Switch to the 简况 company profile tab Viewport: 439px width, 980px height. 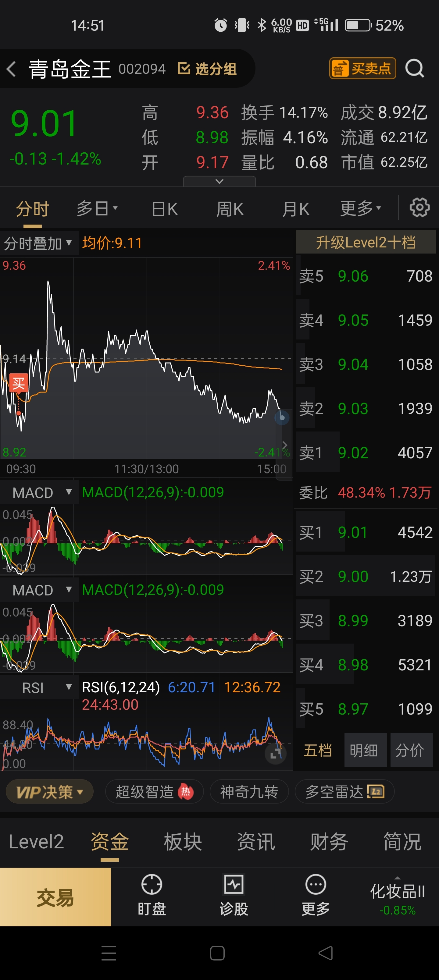[x=402, y=842]
